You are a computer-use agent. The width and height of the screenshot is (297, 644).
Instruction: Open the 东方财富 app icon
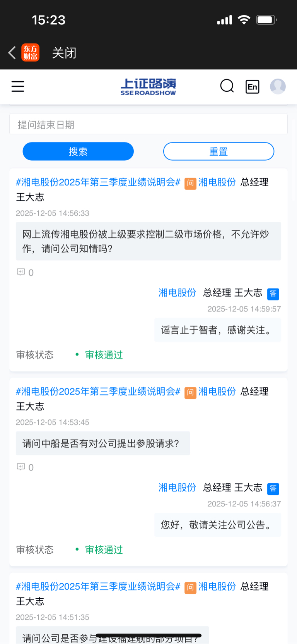pyautogui.click(x=31, y=53)
